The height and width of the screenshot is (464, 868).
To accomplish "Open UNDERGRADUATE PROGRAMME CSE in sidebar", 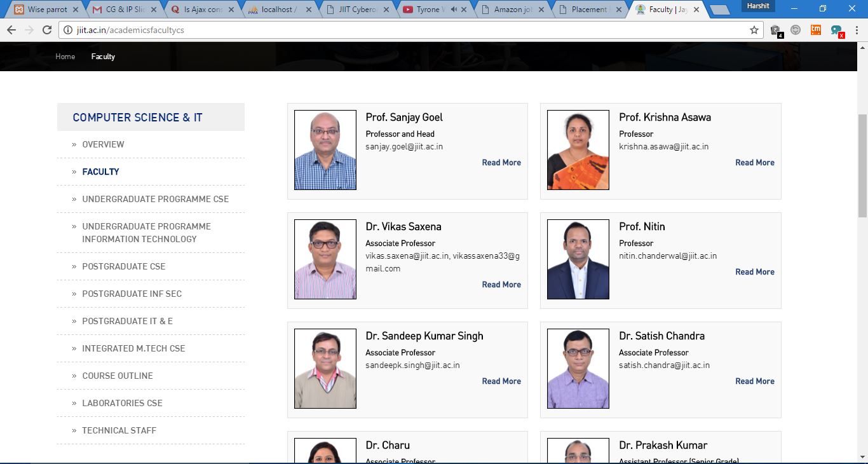I will click(x=155, y=199).
